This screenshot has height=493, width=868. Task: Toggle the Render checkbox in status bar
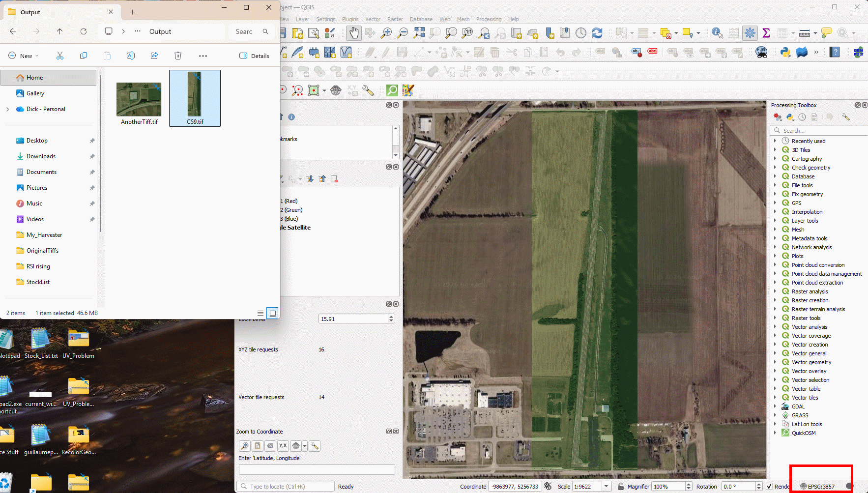[769, 487]
